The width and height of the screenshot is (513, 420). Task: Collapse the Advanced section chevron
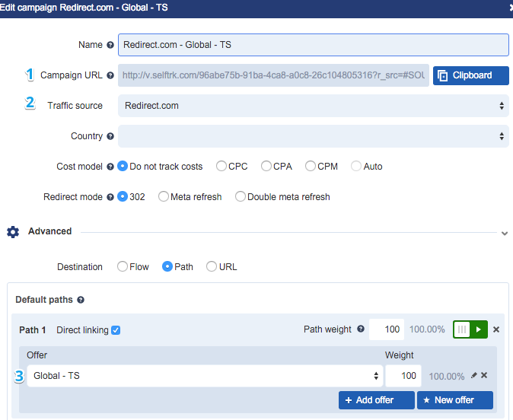coord(504,234)
